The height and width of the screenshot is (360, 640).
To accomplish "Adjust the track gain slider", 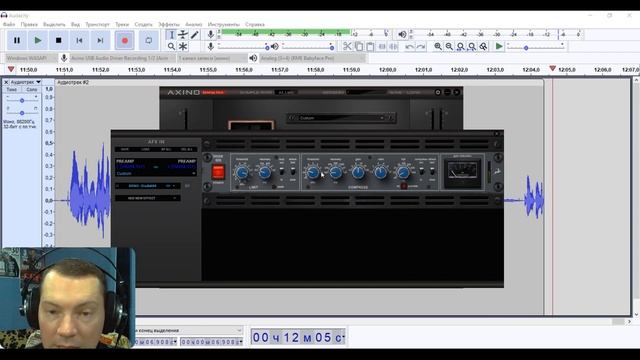I will [x=22, y=100].
